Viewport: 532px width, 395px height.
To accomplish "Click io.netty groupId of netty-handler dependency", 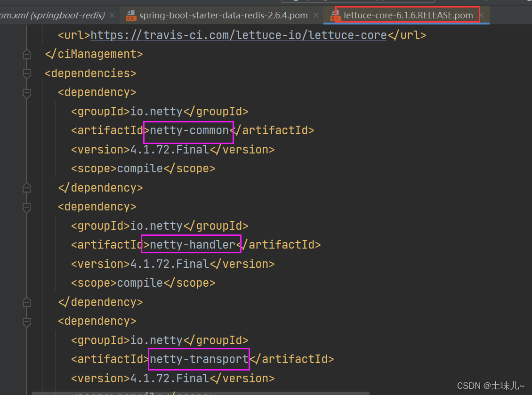I will tap(156, 226).
